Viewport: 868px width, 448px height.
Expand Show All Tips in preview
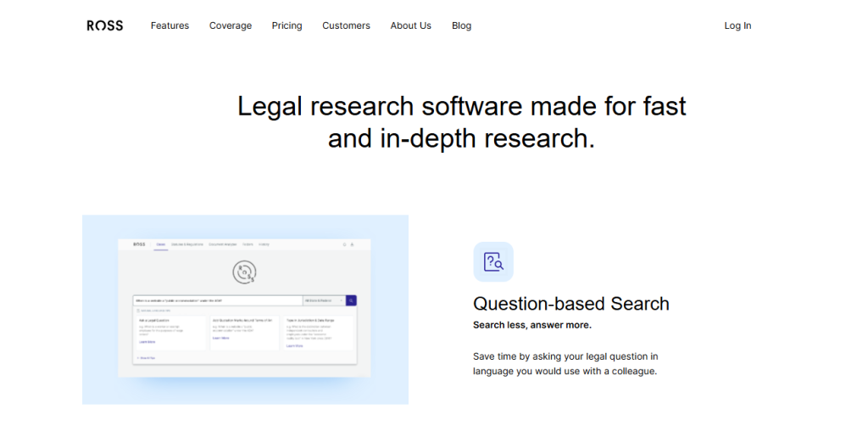146,358
